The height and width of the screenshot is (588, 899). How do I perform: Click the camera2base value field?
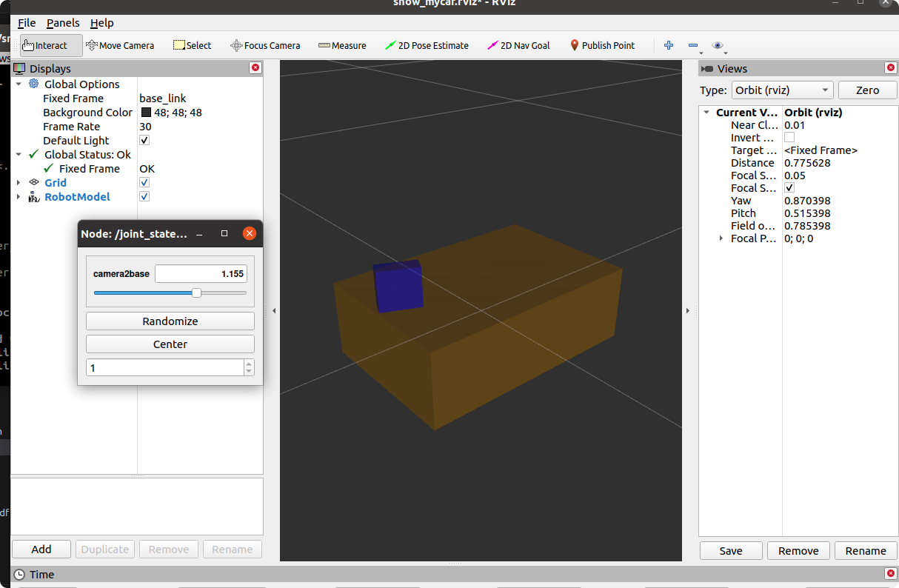click(x=201, y=274)
